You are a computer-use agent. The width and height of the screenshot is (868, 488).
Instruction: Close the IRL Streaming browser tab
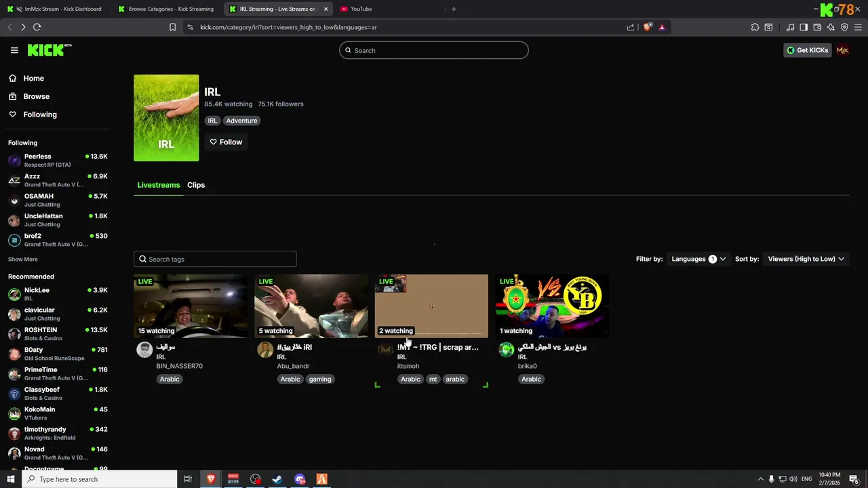(325, 9)
